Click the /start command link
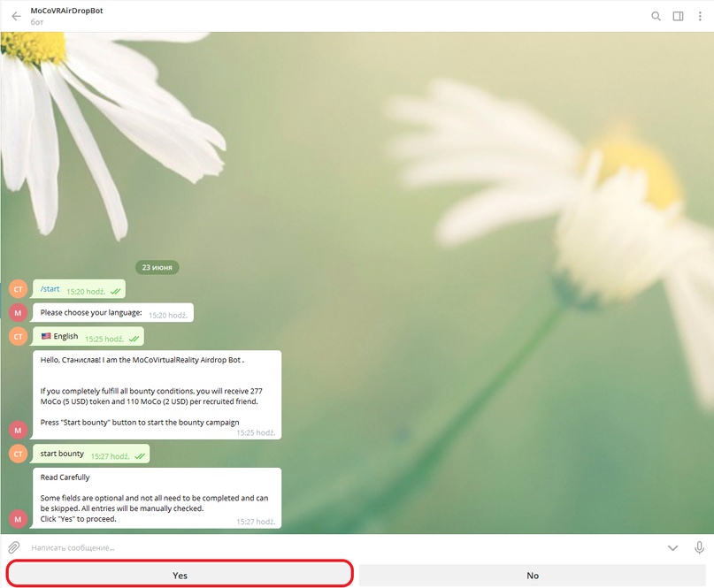 click(50, 289)
